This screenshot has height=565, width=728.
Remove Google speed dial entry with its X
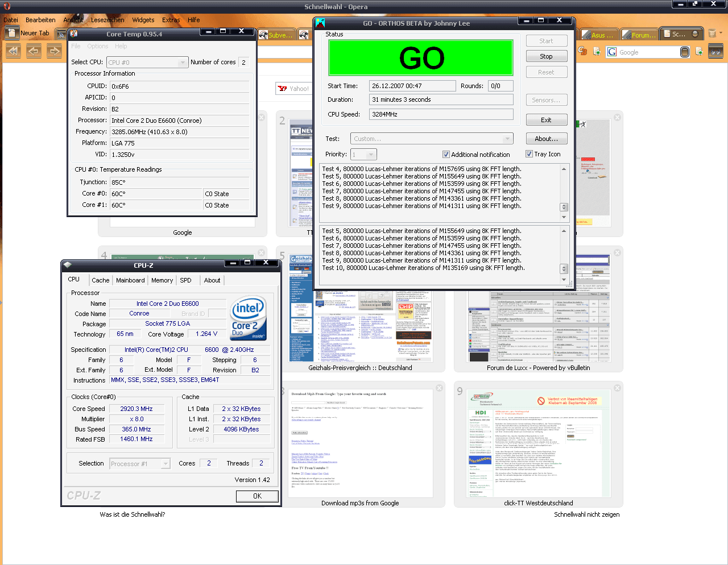(x=262, y=117)
